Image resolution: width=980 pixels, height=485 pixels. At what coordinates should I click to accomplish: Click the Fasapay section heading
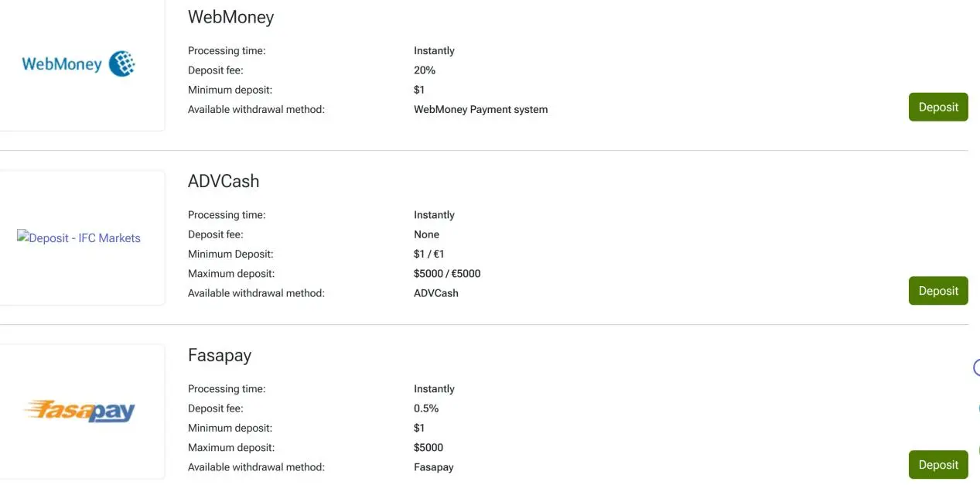click(220, 356)
